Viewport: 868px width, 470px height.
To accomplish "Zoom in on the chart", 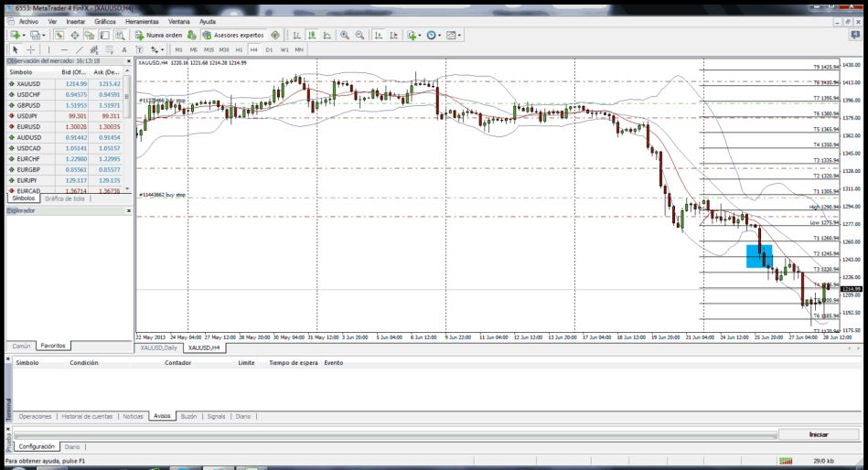I will point(345,35).
